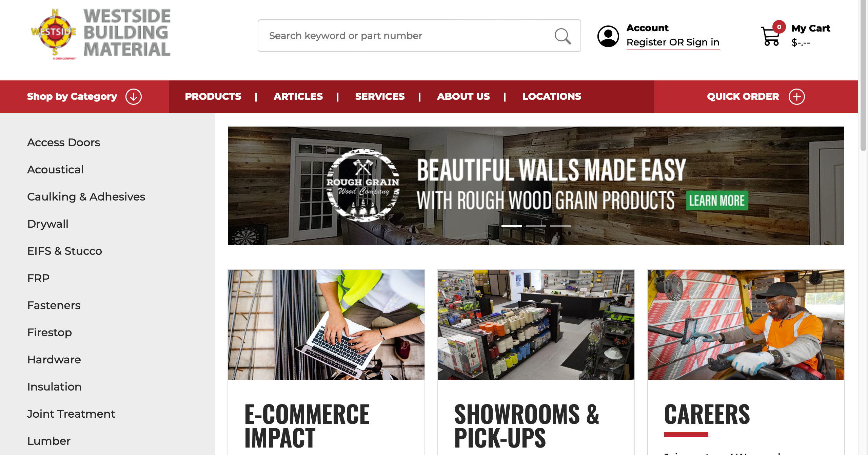Image resolution: width=868 pixels, height=455 pixels.
Task: Open the Locations menu item
Action: [552, 97]
